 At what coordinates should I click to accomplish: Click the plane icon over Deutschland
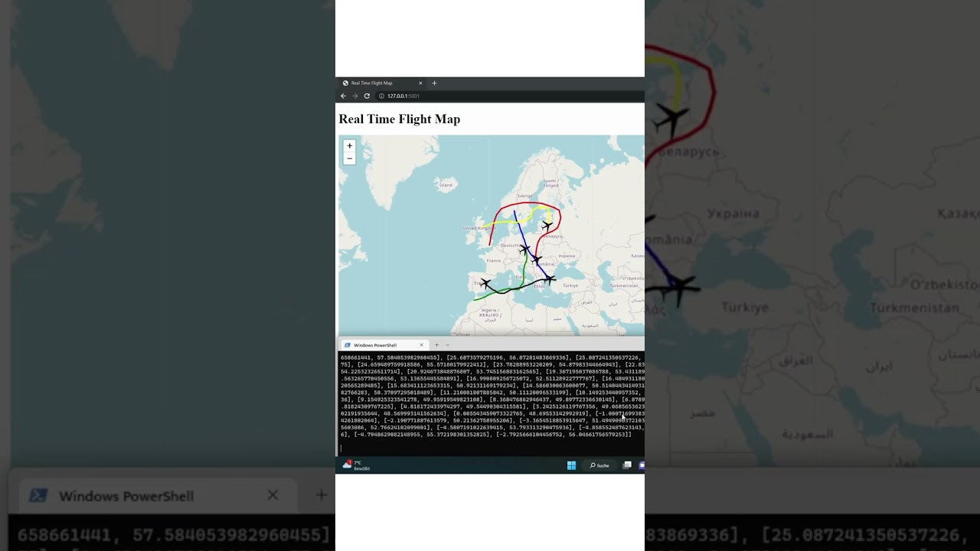[x=524, y=249]
